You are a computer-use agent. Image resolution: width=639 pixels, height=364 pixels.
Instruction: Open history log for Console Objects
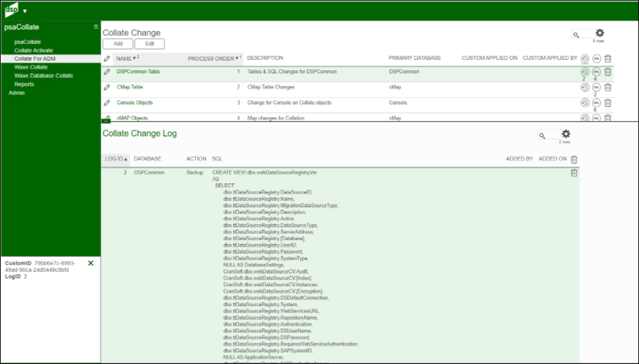point(585,103)
